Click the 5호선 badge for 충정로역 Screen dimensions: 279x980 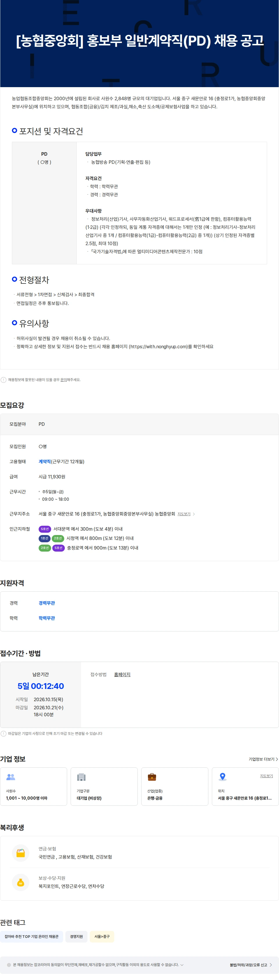pyautogui.click(x=58, y=548)
